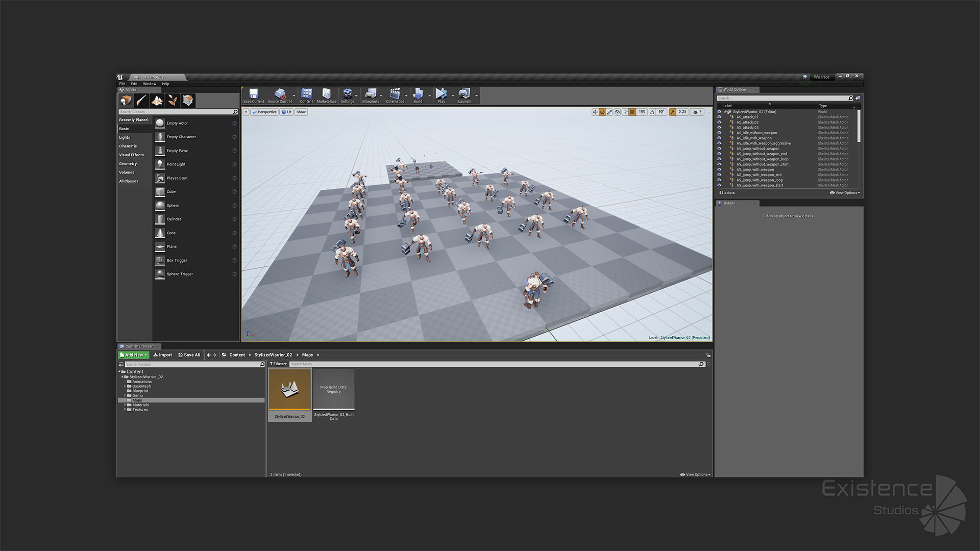Image resolution: width=980 pixels, height=551 pixels.
Task: Select the Paint mode brush icon
Action: point(141,101)
